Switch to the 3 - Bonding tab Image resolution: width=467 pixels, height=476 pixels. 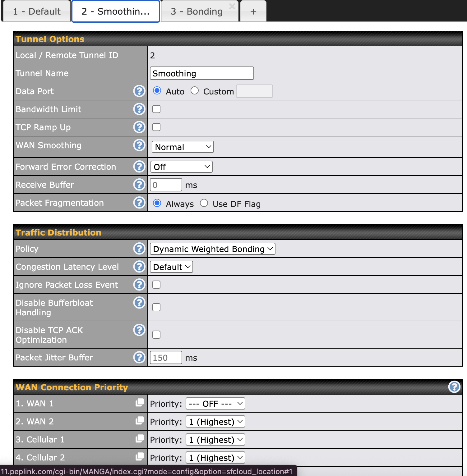pyautogui.click(x=197, y=11)
